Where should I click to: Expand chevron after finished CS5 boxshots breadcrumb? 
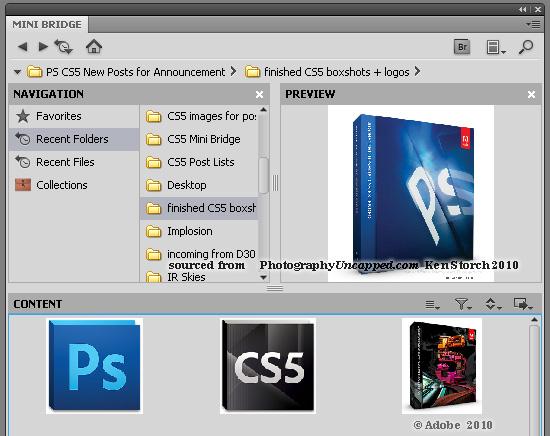[417, 72]
